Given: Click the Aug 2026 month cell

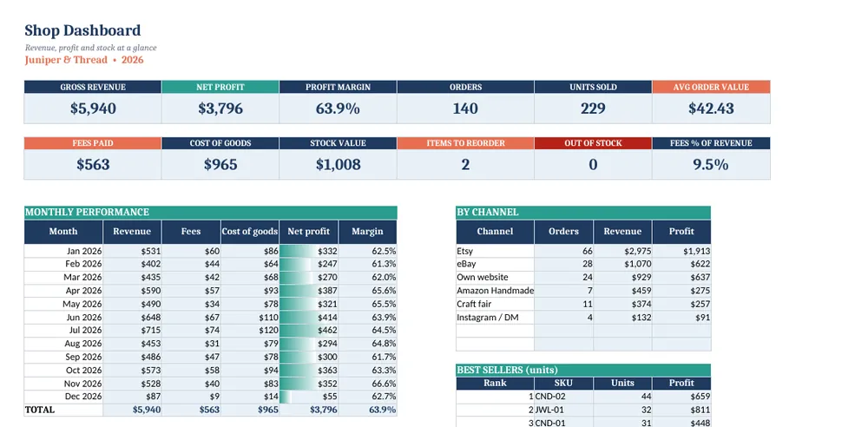Looking at the screenshot, I should coord(63,344).
